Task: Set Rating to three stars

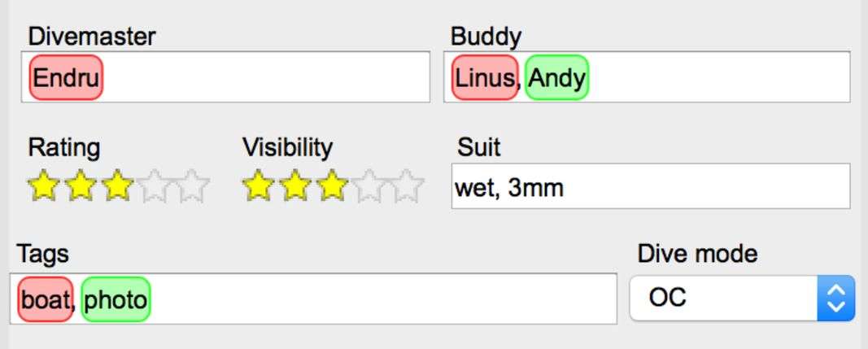Action: (x=118, y=186)
